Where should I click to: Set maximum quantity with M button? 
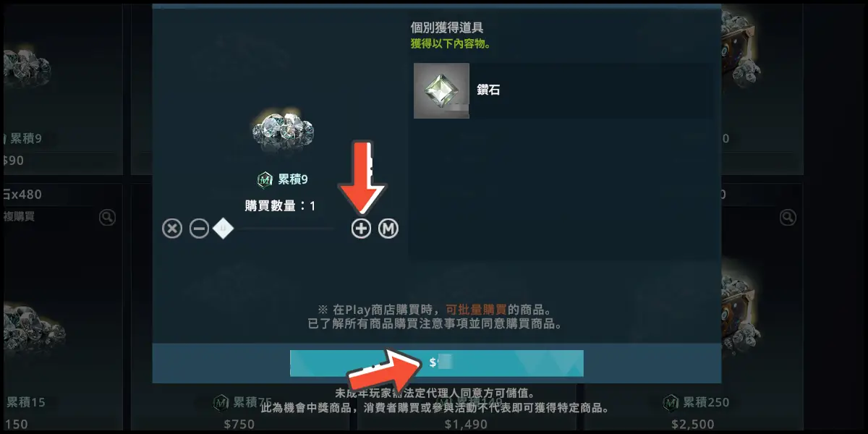[x=388, y=229]
